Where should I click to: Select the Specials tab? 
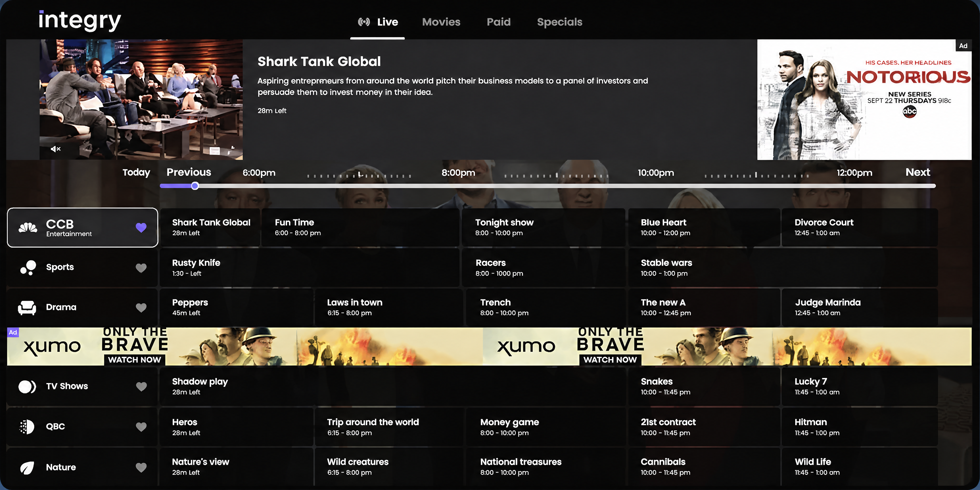tap(560, 22)
